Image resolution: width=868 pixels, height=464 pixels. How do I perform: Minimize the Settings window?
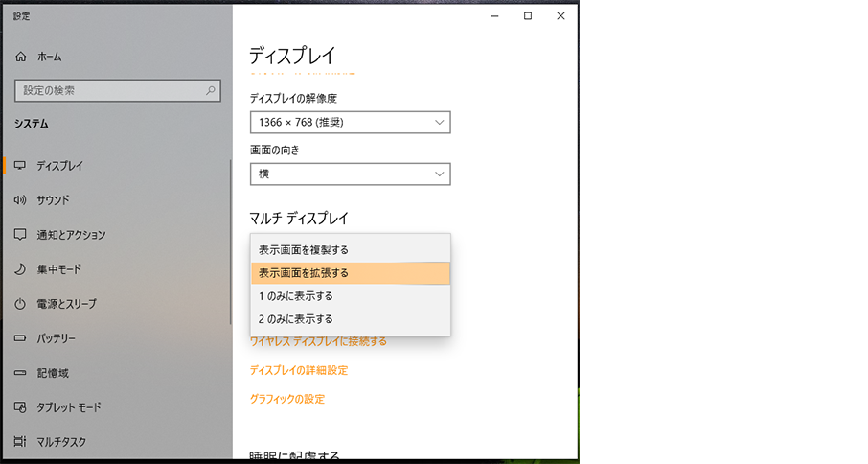pos(495,16)
